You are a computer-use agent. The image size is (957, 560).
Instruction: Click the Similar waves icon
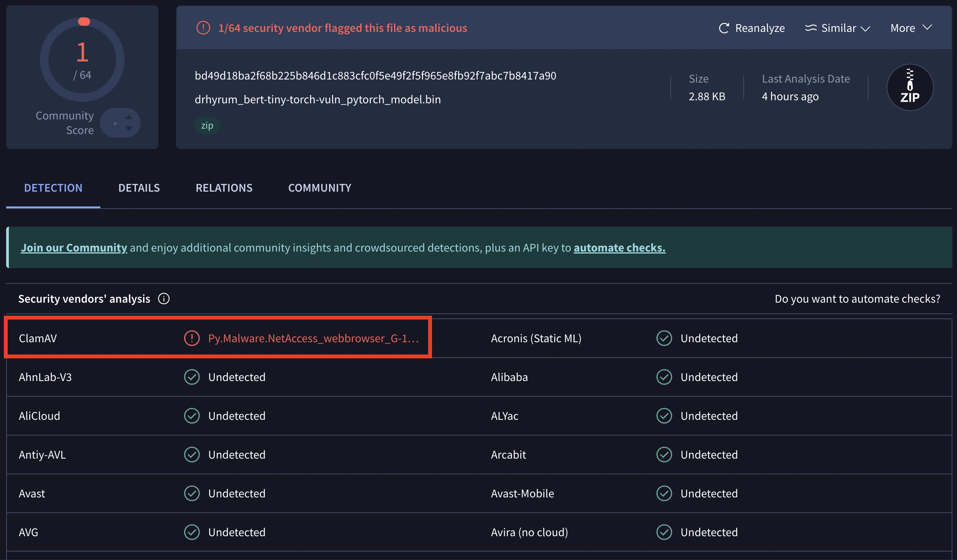[x=811, y=28]
